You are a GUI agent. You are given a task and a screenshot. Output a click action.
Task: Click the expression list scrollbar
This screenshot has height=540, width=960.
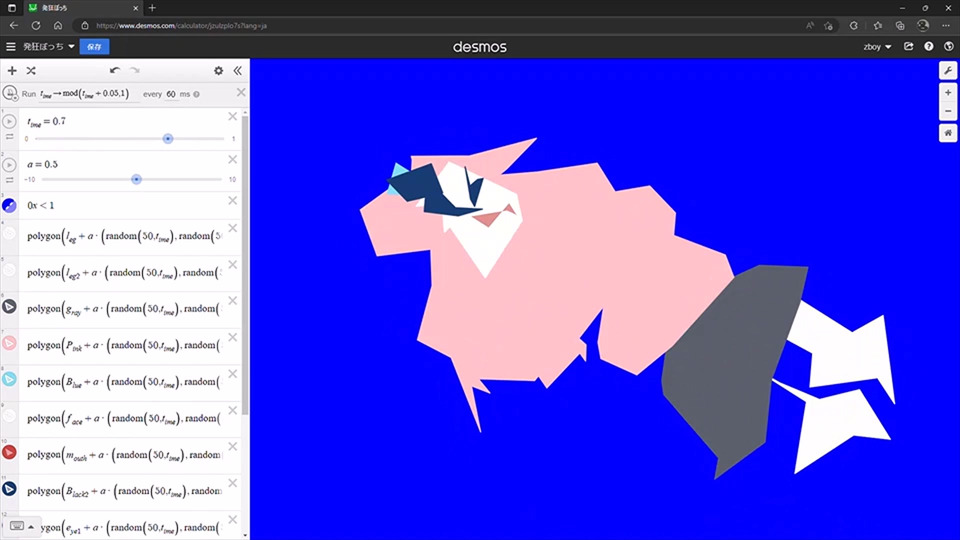(x=246, y=263)
